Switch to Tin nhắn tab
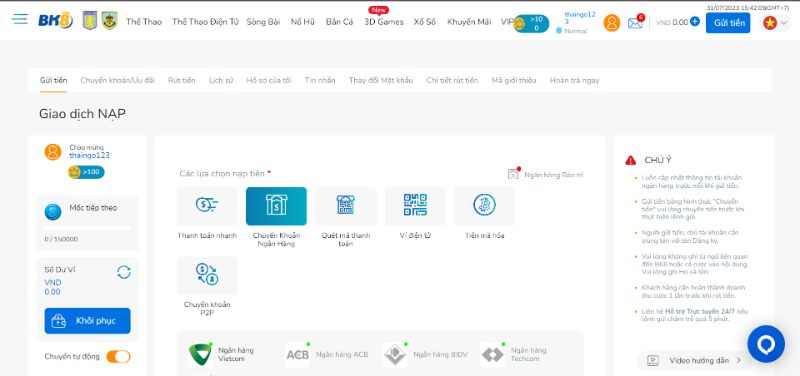Screen dimensions: 800x376 (320, 80)
